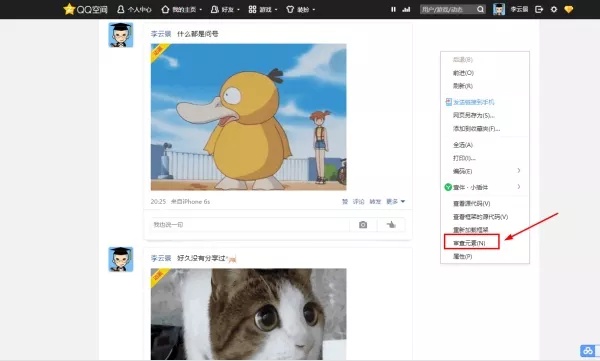This screenshot has width=600, height=361.
Task: Open the cat photo in the second post
Action: (248, 314)
